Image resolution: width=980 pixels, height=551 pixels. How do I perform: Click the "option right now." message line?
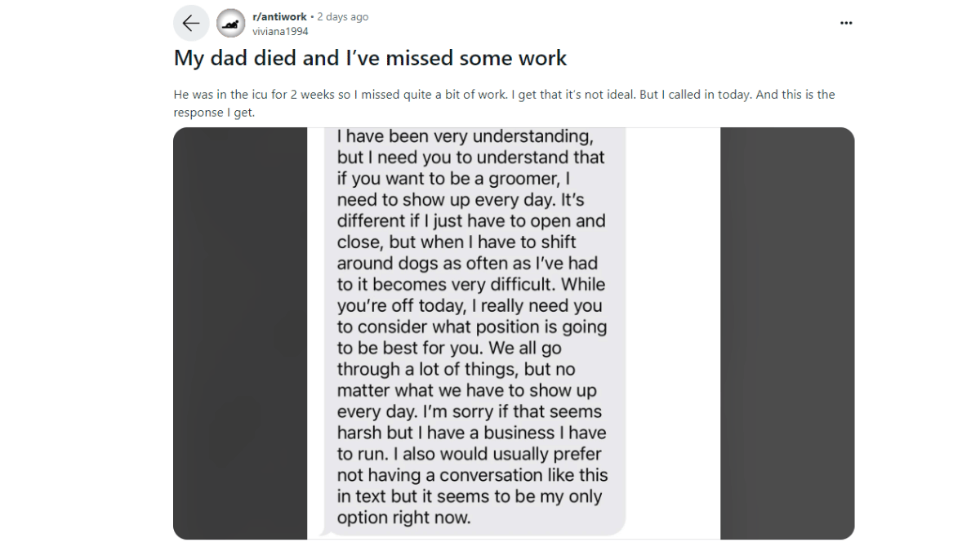[403, 518]
